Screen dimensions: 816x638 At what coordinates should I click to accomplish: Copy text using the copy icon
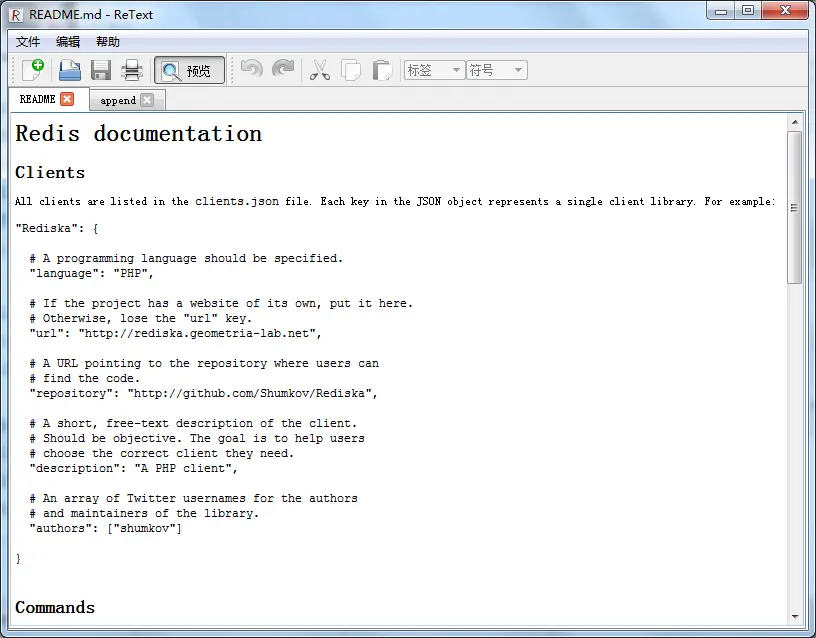click(x=350, y=69)
